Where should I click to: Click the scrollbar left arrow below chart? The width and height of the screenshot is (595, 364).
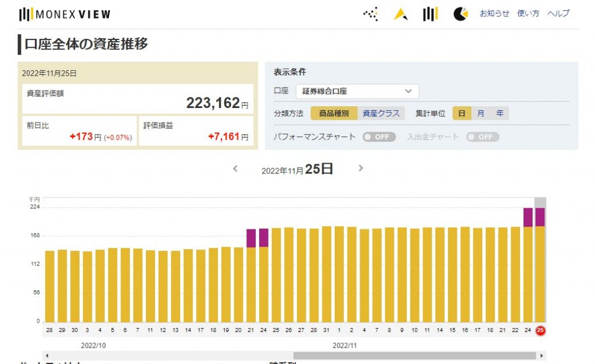coord(47,355)
